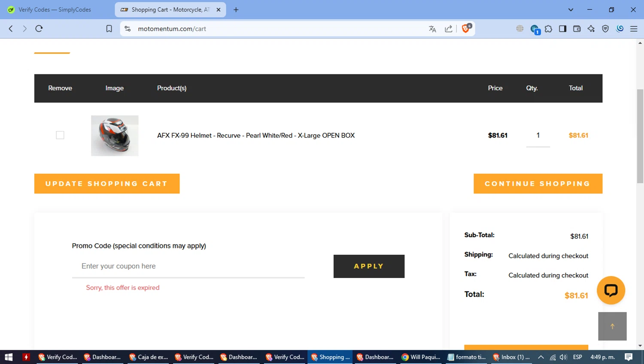Viewport: 644px width, 364px height.
Task: Open the tab search dropdown arrow
Action: [x=571, y=9]
